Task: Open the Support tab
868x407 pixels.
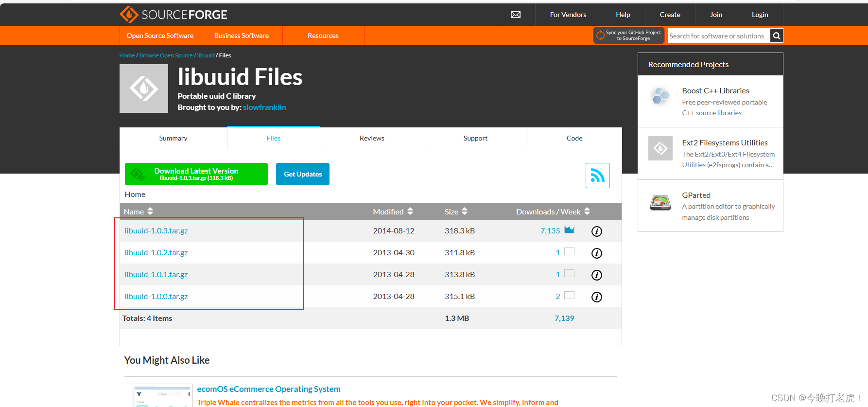Action: pyautogui.click(x=475, y=138)
